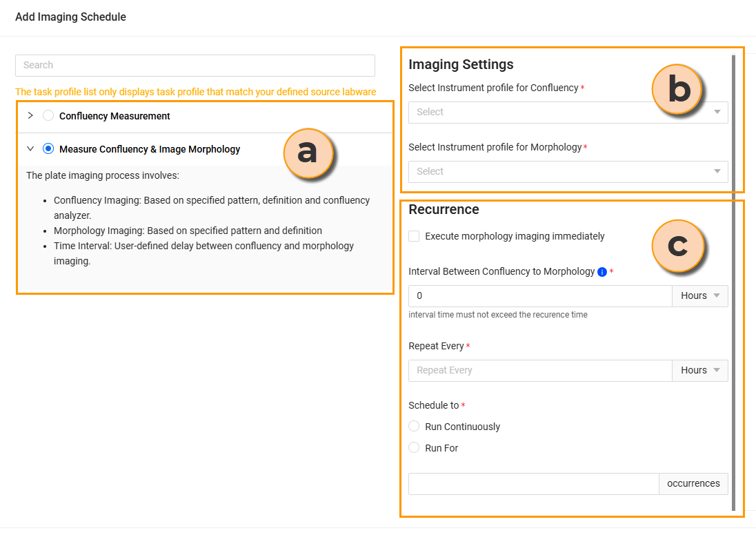Check Execute morphology imaging immediately
756x544 pixels.
click(x=414, y=236)
